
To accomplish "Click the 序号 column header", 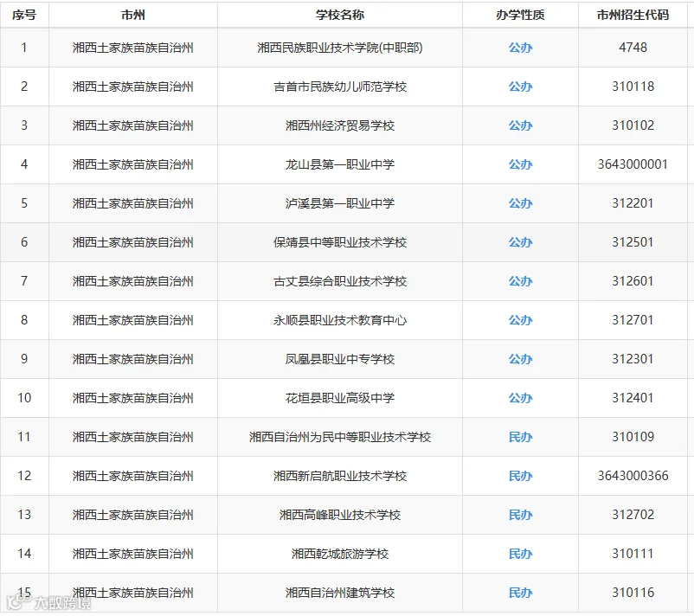I will pos(24,15).
